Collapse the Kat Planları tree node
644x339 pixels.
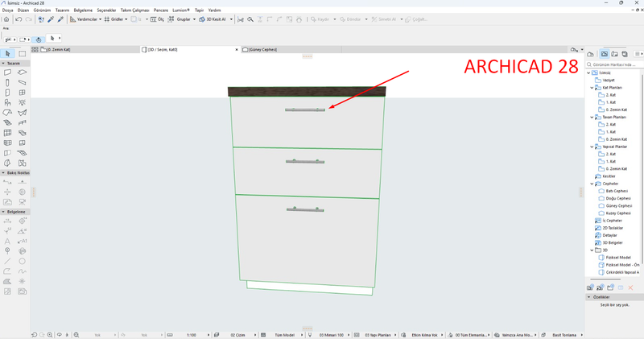coord(592,88)
